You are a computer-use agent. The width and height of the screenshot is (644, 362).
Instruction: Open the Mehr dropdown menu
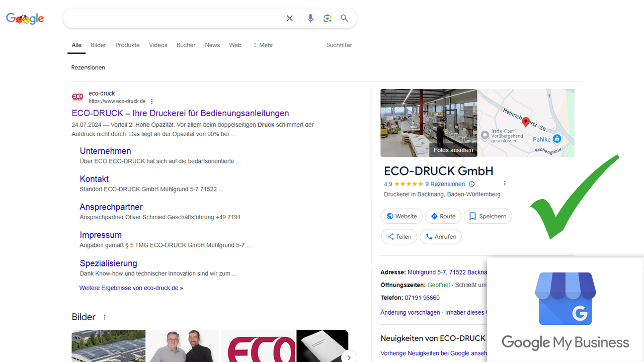pyautogui.click(x=263, y=45)
